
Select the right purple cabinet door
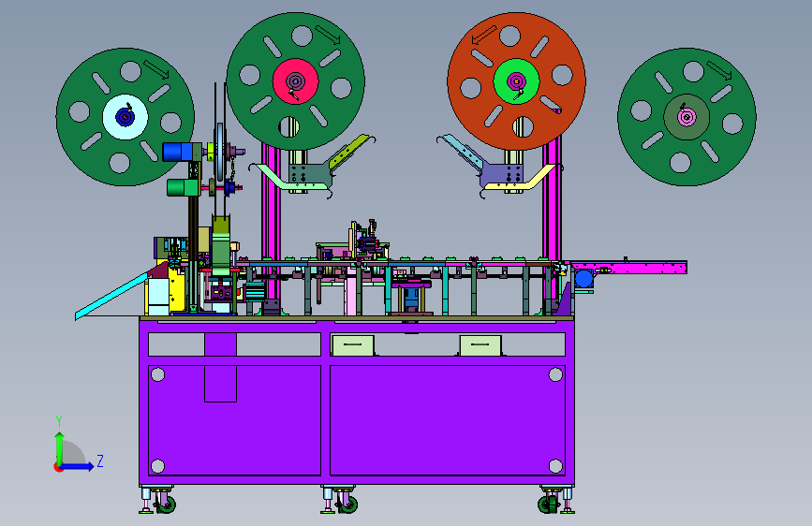coord(448,420)
